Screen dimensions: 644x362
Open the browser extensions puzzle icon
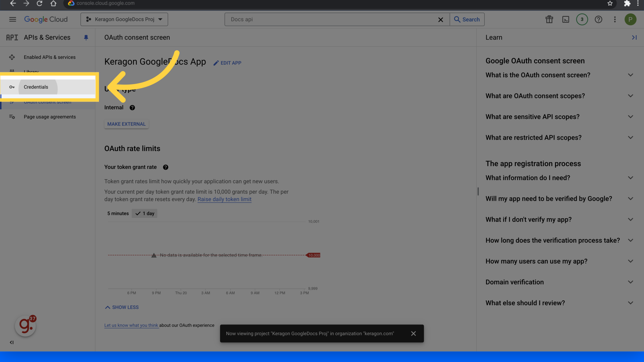click(627, 3)
